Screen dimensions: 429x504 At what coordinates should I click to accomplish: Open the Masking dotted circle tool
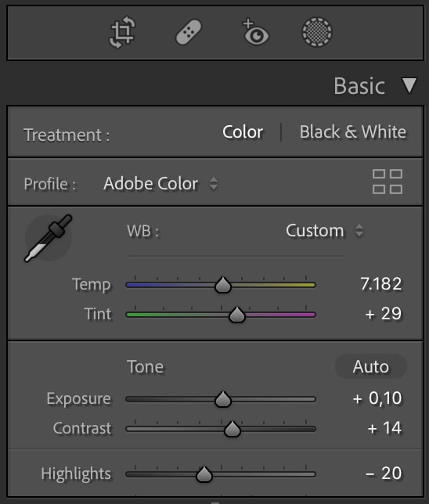click(317, 32)
